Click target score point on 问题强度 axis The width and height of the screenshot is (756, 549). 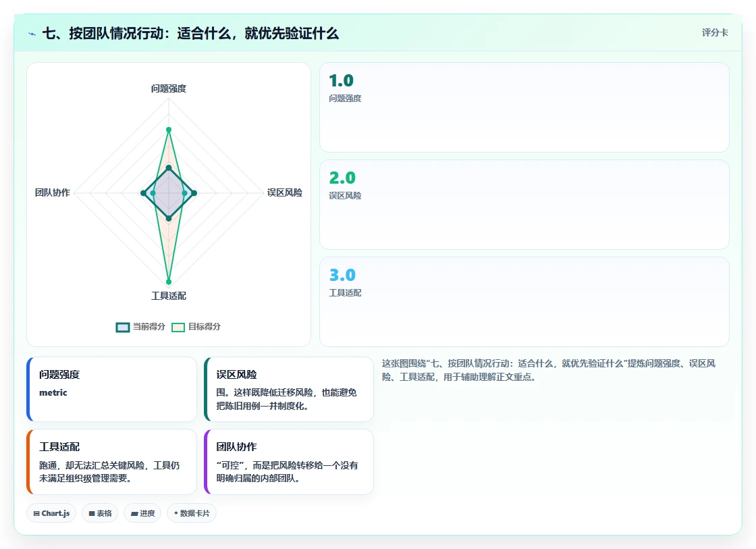(x=168, y=130)
